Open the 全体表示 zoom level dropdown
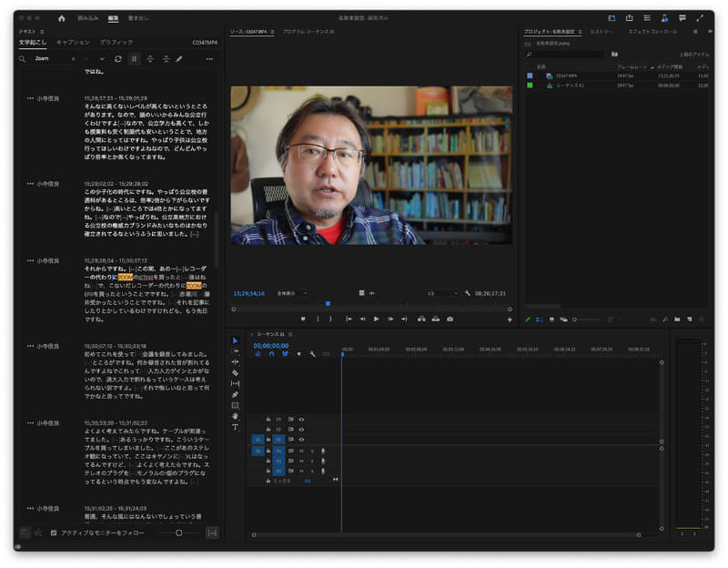The width and height of the screenshot is (728, 568). (x=292, y=293)
